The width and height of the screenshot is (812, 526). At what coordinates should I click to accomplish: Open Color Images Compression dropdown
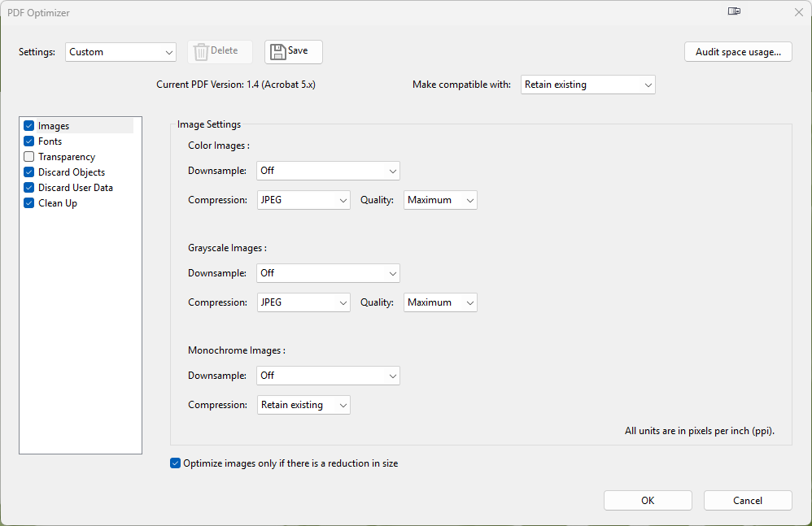point(303,200)
